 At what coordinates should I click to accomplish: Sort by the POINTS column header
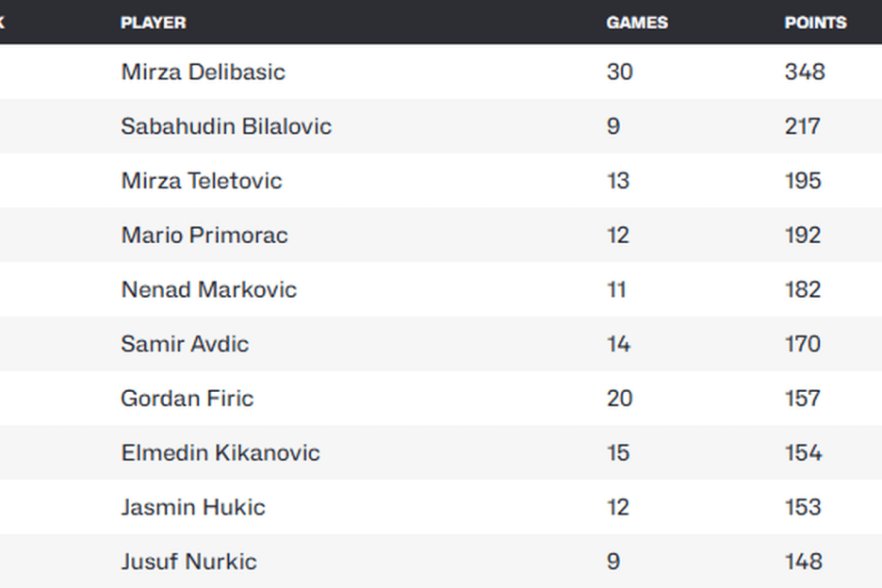(x=816, y=23)
